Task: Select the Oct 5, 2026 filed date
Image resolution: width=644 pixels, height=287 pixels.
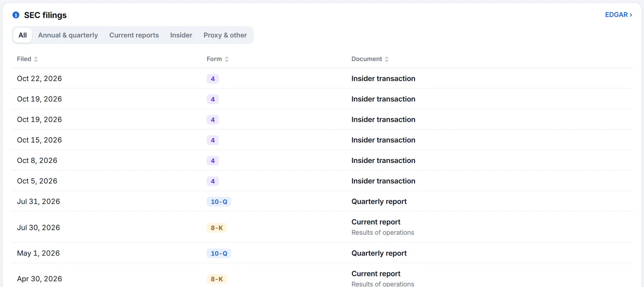Action: [x=37, y=181]
